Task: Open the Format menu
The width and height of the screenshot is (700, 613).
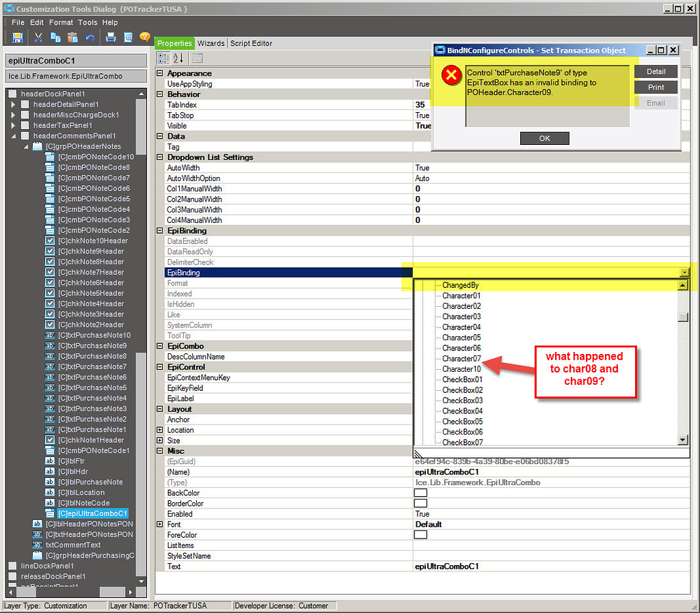Action: pyautogui.click(x=61, y=22)
